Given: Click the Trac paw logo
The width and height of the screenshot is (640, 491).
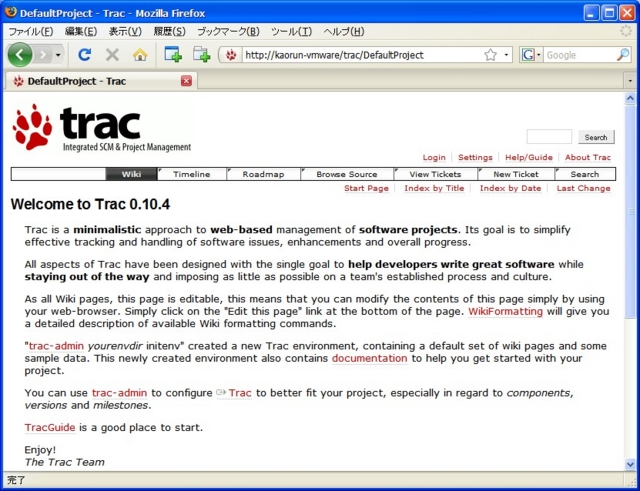Looking at the screenshot, I should pos(32,127).
